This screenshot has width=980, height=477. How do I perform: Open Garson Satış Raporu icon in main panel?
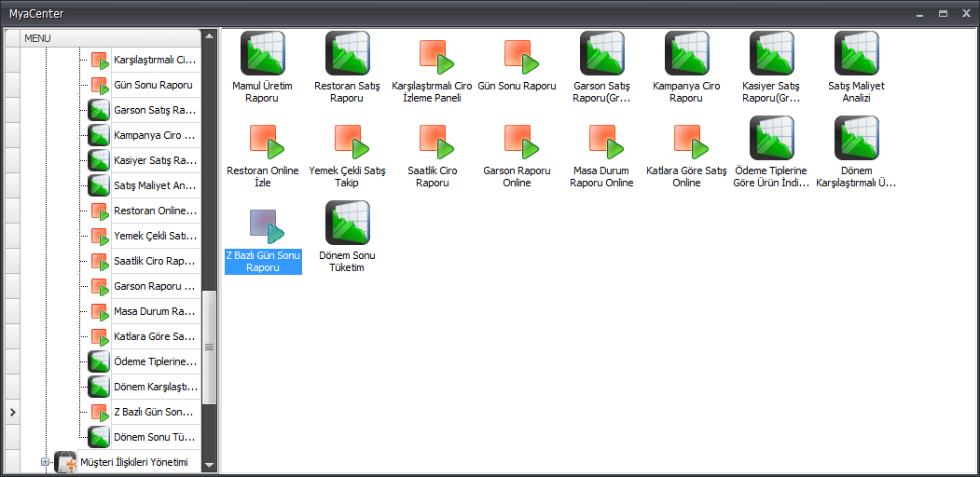(x=601, y=53)
